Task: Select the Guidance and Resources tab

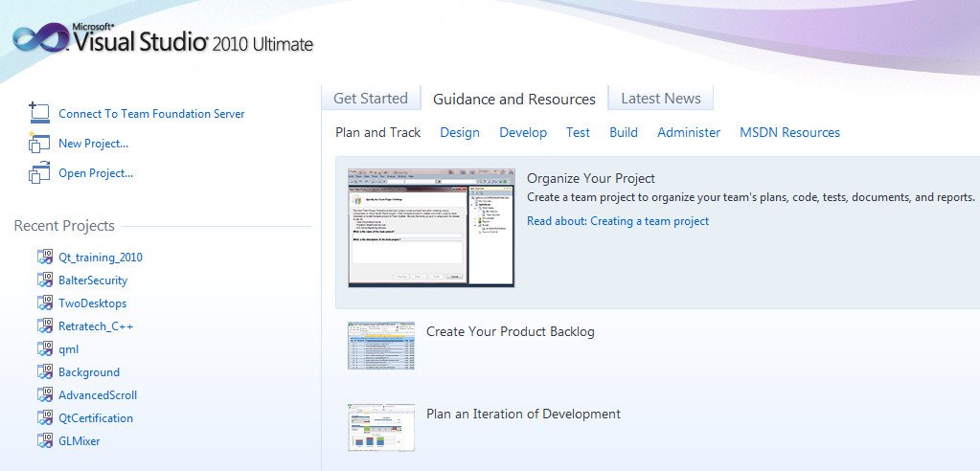Action: (514, 100)
